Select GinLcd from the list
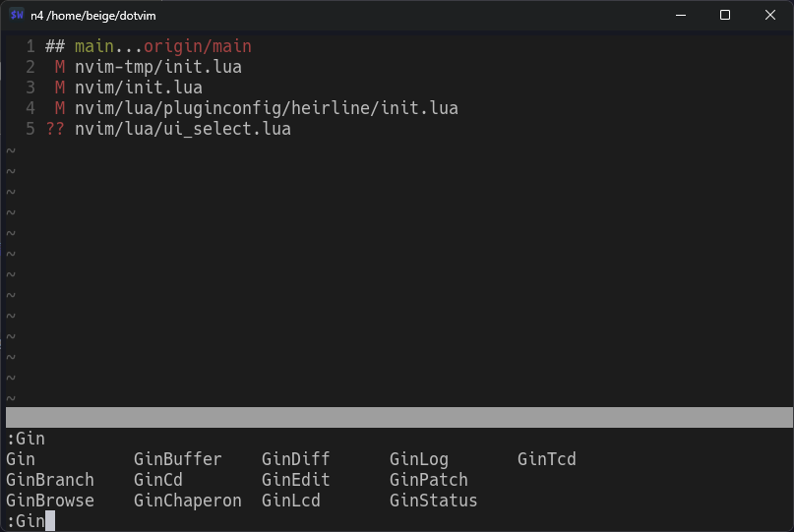The image size is (794, 532). coord(291,501)
